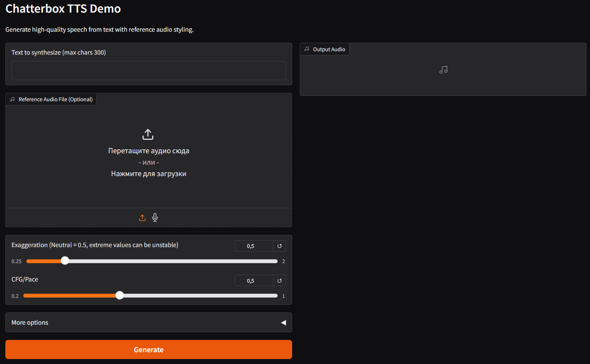
Task: Reset Exaggeration value with the reset icon
Action: coord(280,246)
